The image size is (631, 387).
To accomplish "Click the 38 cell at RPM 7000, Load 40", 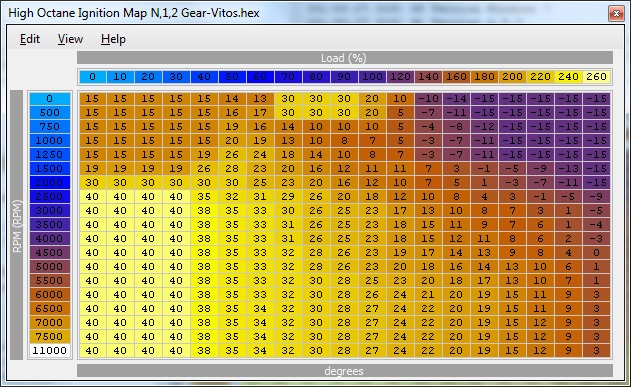I will click(x=204, y=323).
